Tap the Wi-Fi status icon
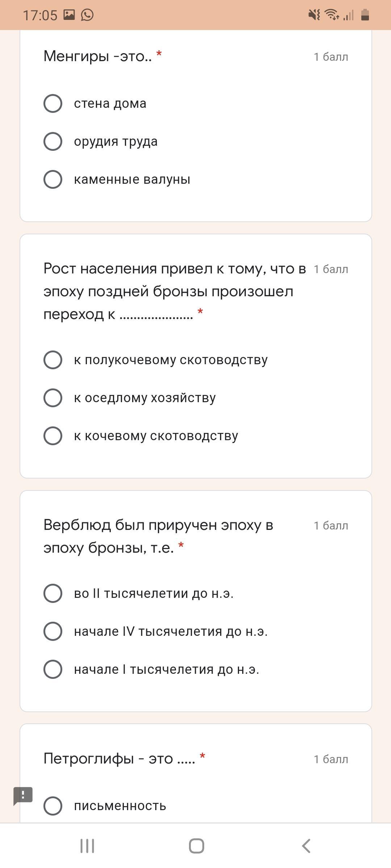The height and width of the screenshot is (868, 391). (x=332, y=15)
